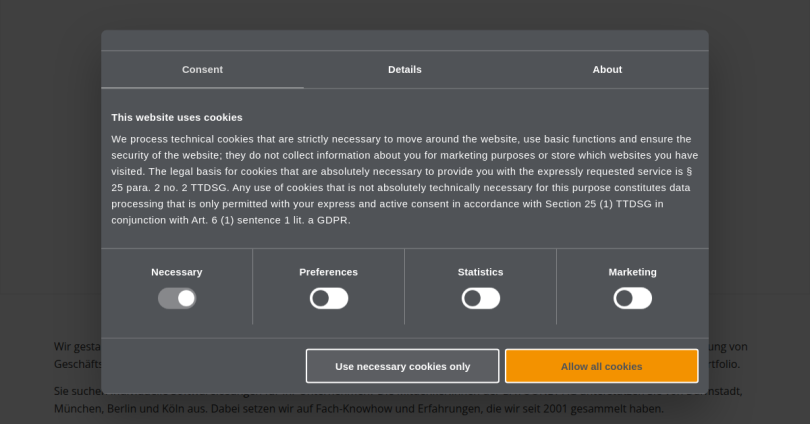The height and width of the screenshot is (424, 810).
Task: Click the dimmed background paragraph starting "Wir gesta"
Action: [76, 347]
